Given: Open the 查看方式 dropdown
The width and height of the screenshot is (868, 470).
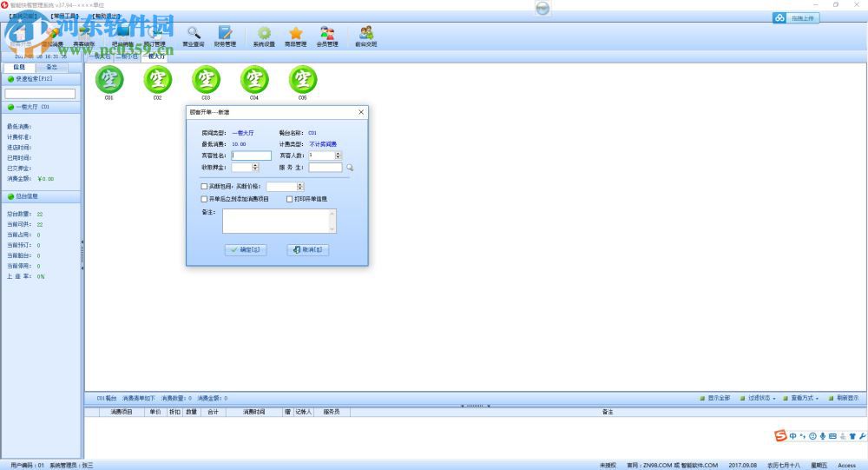Looking at the screenshot, I should pos(801,398).
